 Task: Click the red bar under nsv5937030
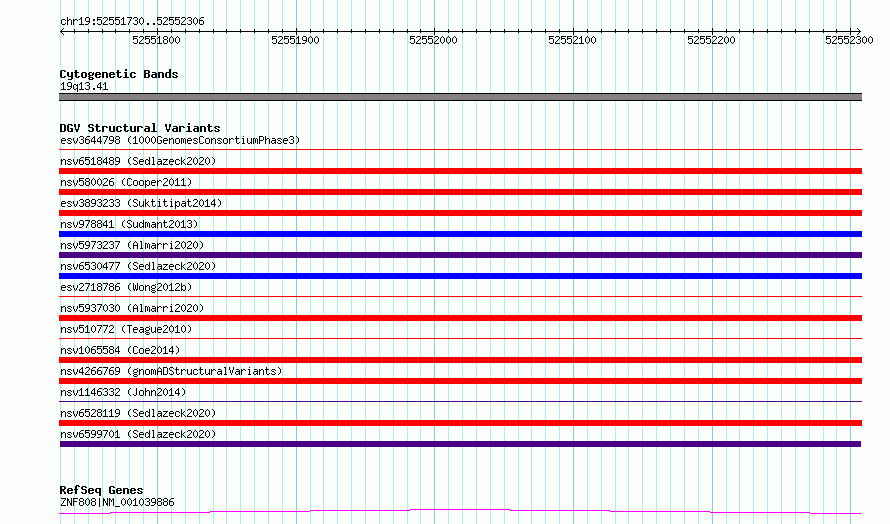(460, 318)
